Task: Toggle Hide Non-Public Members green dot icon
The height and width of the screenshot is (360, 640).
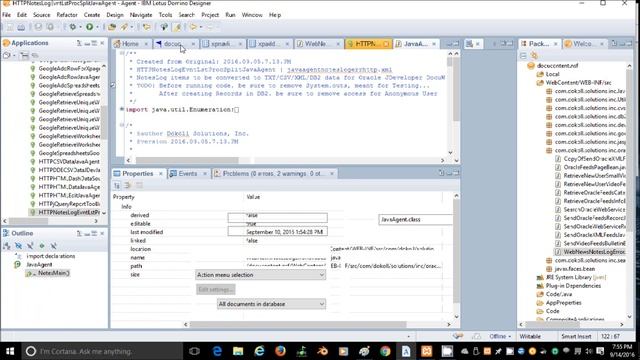Action: 42,246
